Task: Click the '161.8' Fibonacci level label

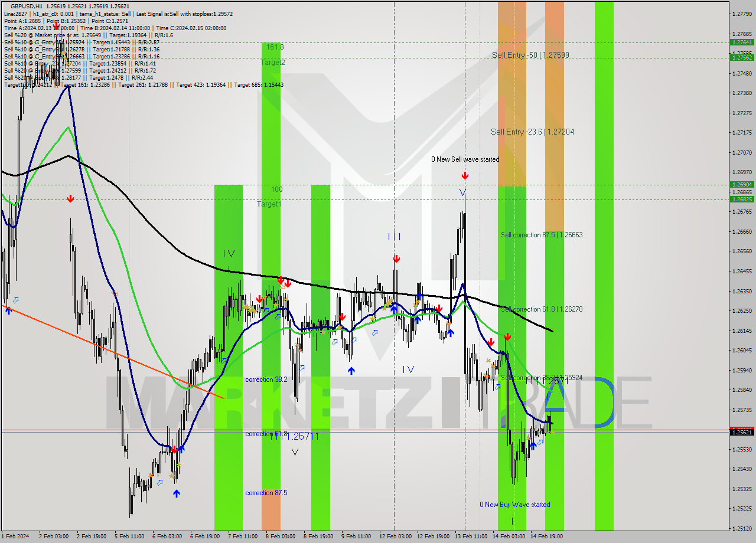Action: pos(275,47)
